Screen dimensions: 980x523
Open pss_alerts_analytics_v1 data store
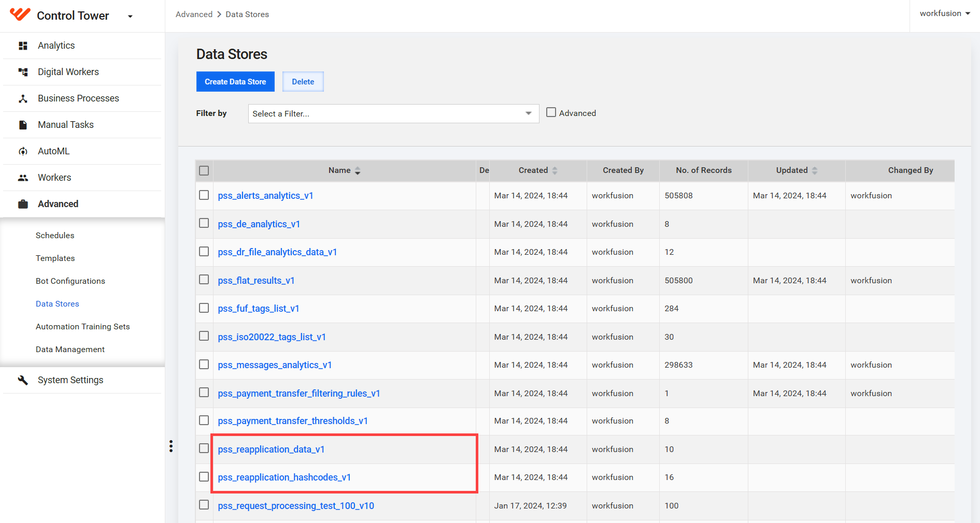pyautogui.click(x=265, y=196)
